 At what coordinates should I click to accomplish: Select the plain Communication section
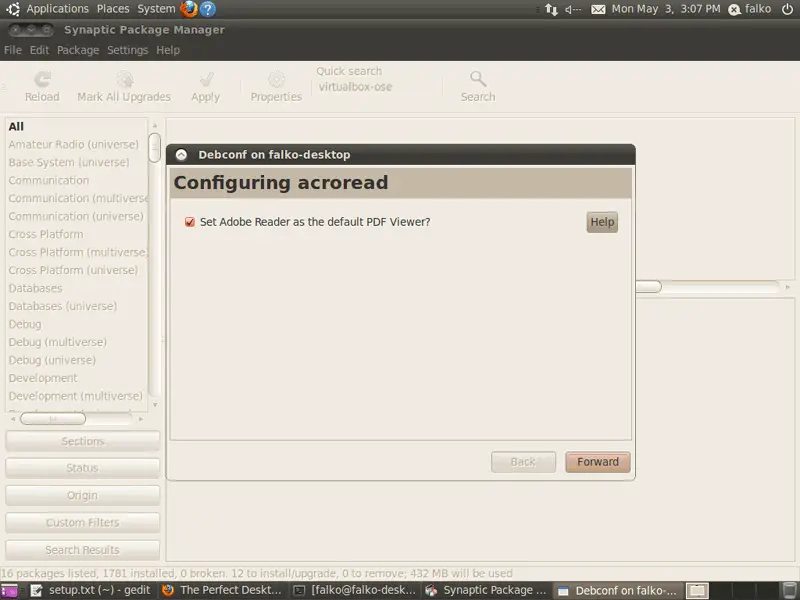click(77, 181)
